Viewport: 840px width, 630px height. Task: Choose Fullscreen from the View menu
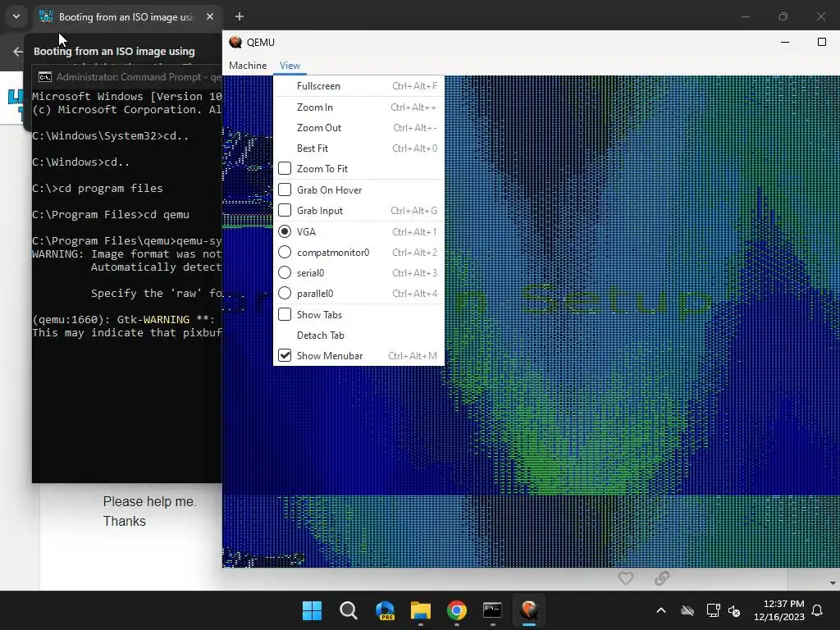pyautogui.click(x=358, y=85)
